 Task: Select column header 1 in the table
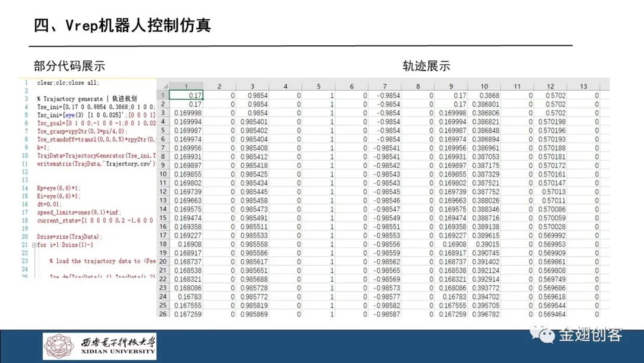coord(186,87)
